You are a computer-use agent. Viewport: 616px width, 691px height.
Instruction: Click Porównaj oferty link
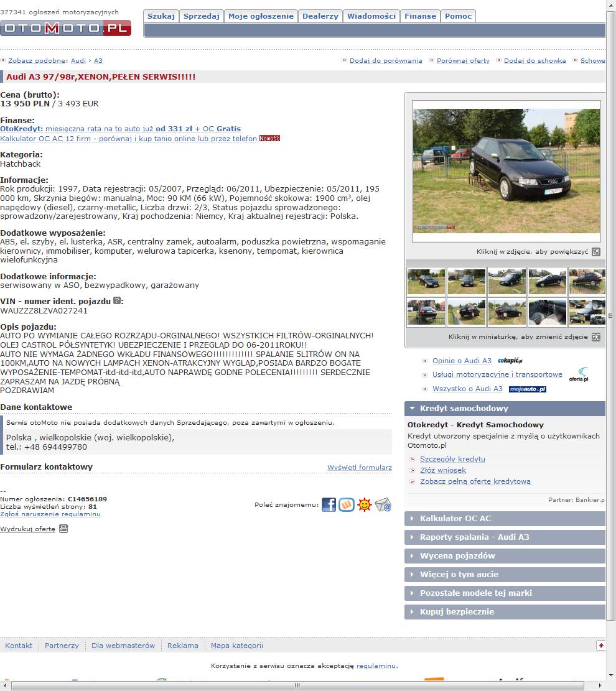click(x=463, y=61)
